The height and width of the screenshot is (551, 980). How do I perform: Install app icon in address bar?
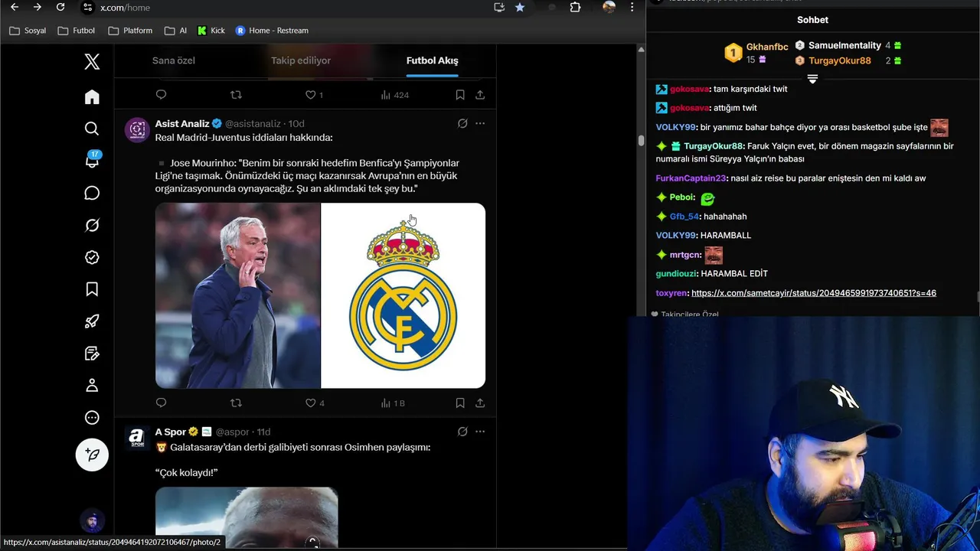(x=499, y=7)
